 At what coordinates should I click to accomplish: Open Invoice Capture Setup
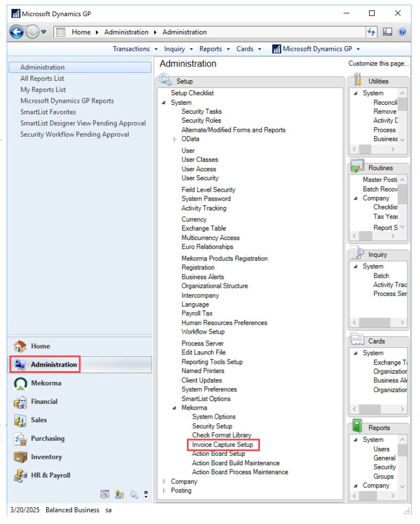pos(222,445)
